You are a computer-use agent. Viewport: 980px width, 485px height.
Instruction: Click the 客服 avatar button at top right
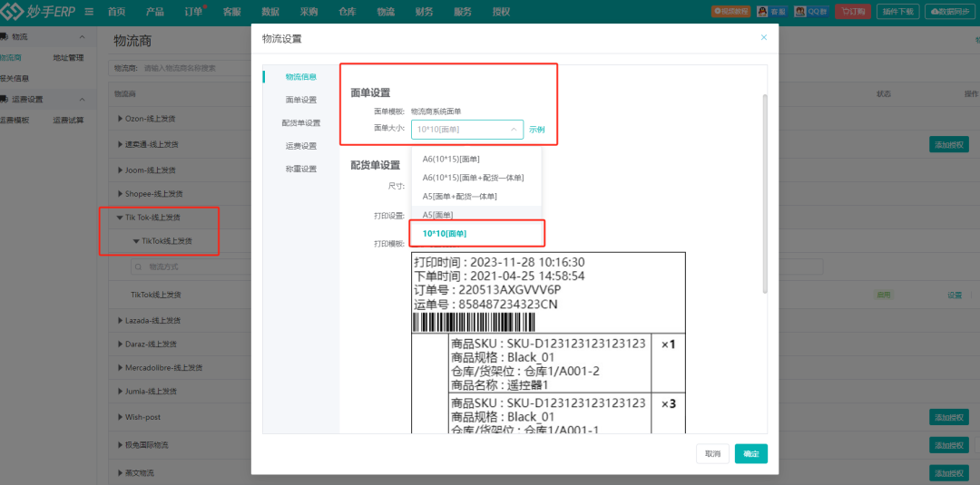point(771,11)
